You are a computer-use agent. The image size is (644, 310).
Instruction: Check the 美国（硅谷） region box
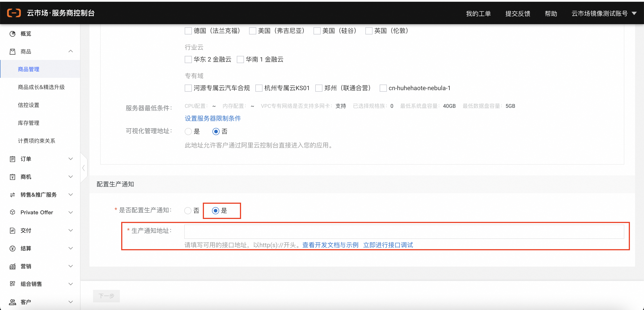[317, 31]
